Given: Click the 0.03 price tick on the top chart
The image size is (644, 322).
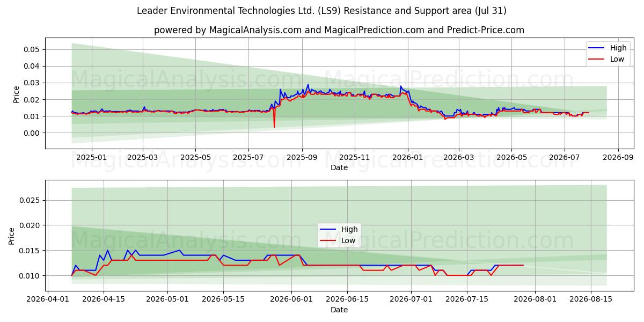Looking at the screenshot, I should (33, 83).
